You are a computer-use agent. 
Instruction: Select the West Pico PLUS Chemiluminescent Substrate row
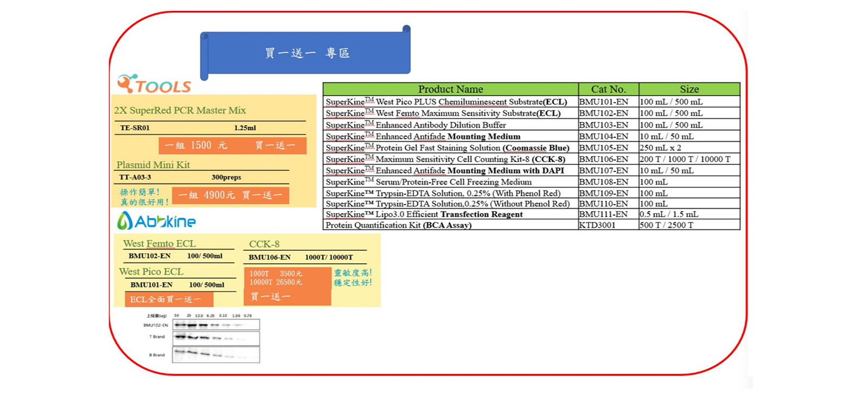[x=532, y=101]
